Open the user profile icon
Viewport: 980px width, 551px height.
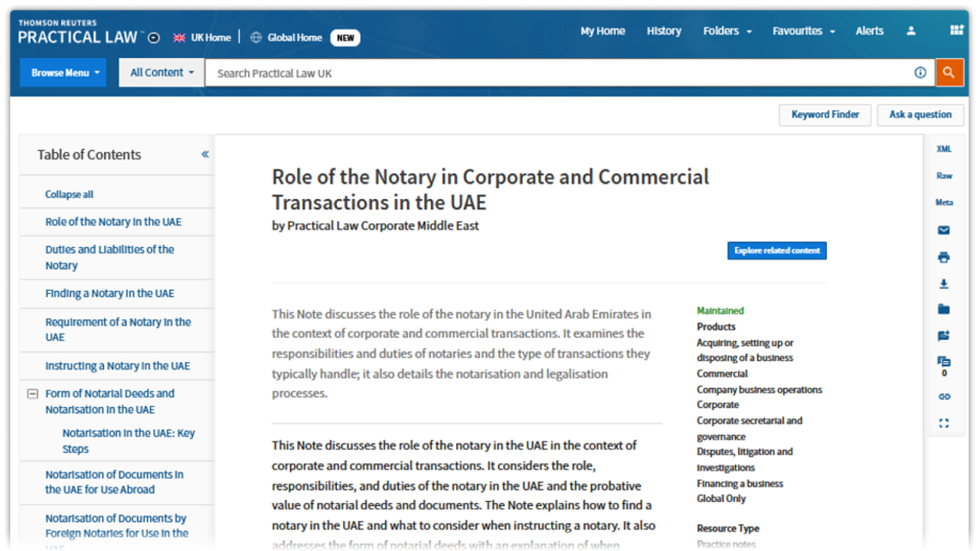(x=911, y=31)
